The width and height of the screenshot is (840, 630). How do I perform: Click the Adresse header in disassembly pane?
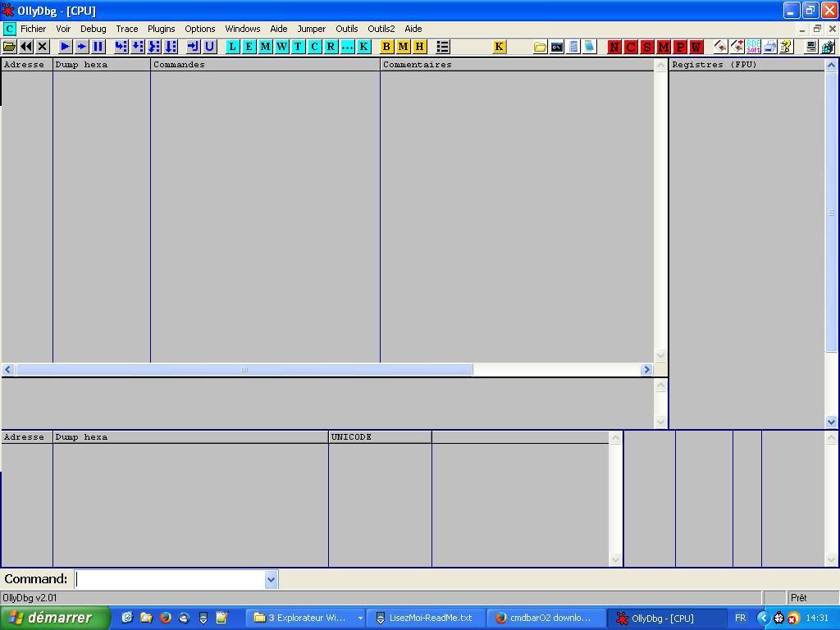coord(27,65)
